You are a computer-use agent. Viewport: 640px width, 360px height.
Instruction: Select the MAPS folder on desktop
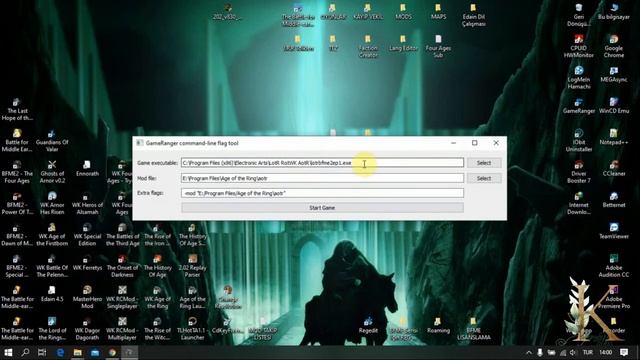(x=438, y=11)
